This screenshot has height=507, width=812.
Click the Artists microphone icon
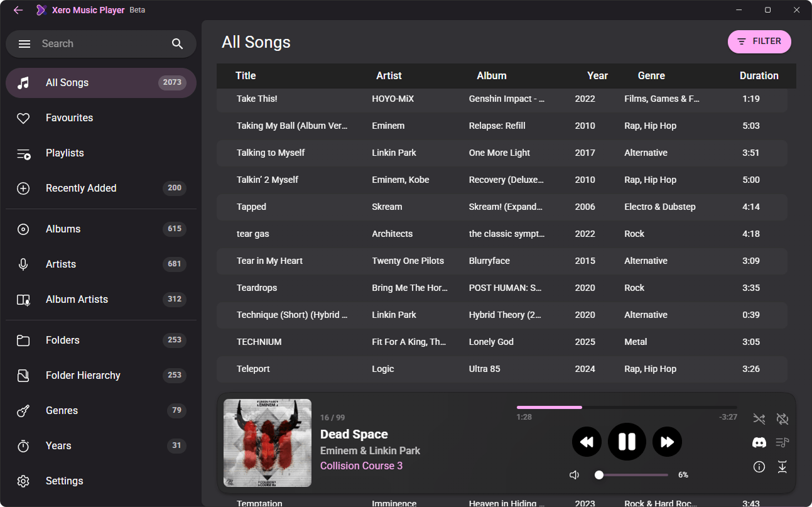pos(23,264)
